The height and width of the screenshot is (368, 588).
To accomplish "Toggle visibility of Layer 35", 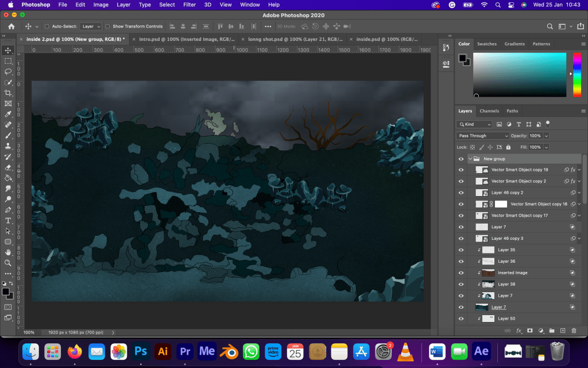I will pyautogui.click(x=461, y=250).
